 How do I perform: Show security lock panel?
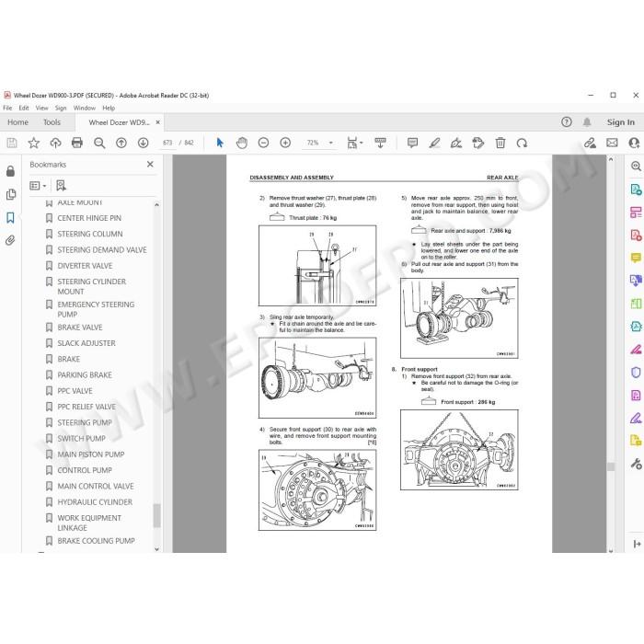click(11, 171)
